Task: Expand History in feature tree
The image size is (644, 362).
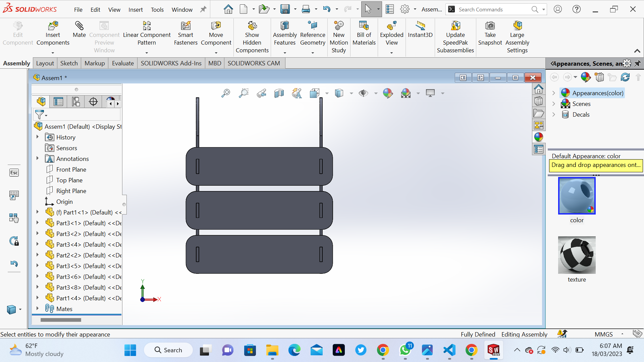Action: tap(38, 137)
